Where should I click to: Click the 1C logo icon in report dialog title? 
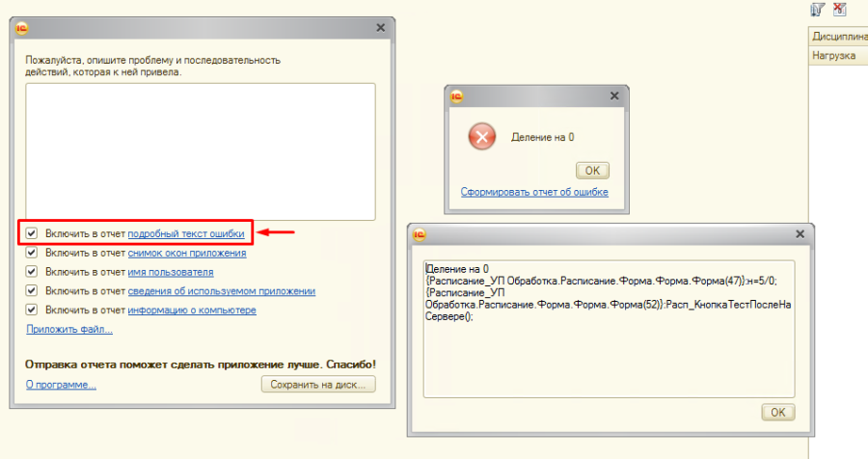coord(23,28)
